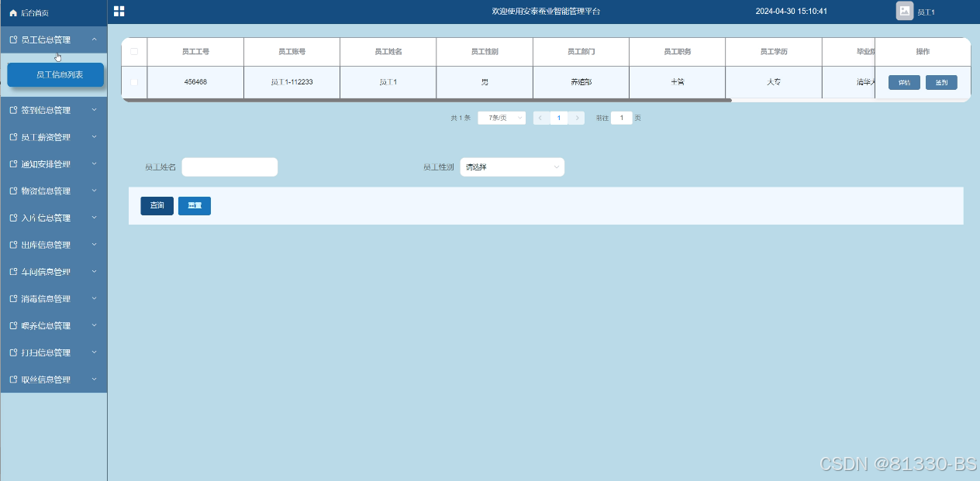Click the 详情 details button in row
The width and height of the screenshot is (980, 481).
[x=904, y=82]
